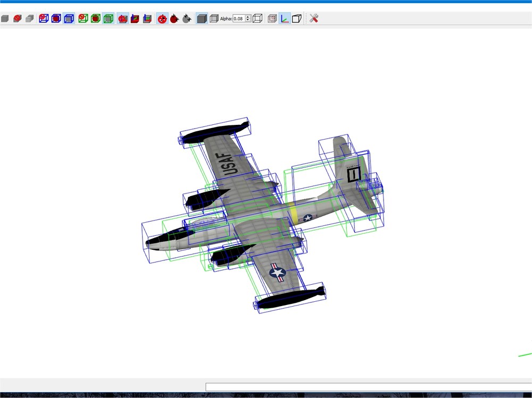Click the empty text field at the bottom

pos(369,387)
